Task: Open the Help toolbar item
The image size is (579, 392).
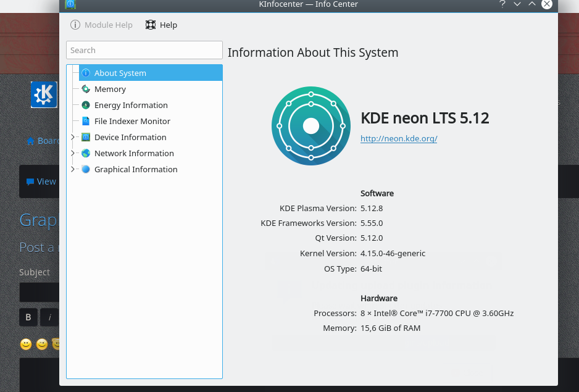Action: 161,25
